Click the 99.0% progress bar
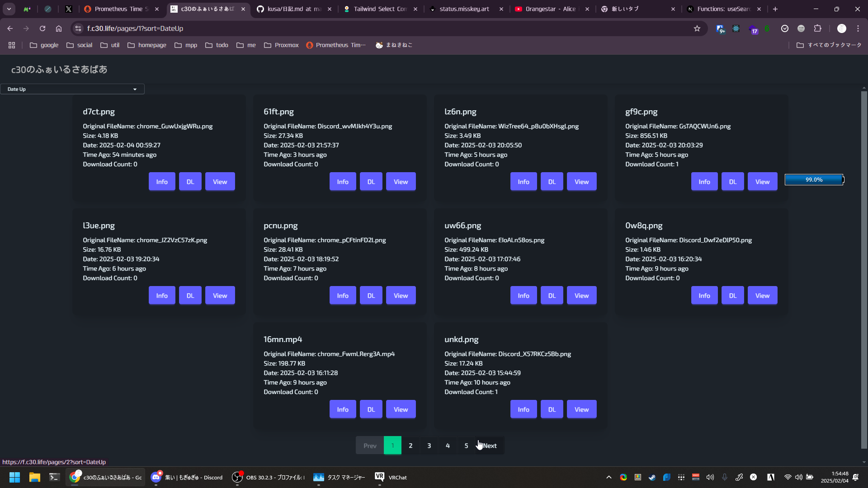This screenshot has width=868, height=488. tap(814, 180)
